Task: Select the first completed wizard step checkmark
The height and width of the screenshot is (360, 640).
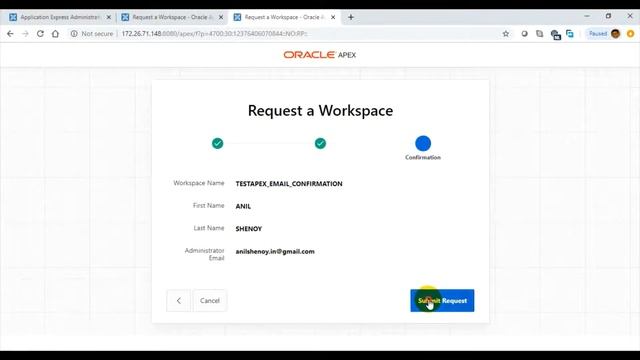Action: point(218,143)
